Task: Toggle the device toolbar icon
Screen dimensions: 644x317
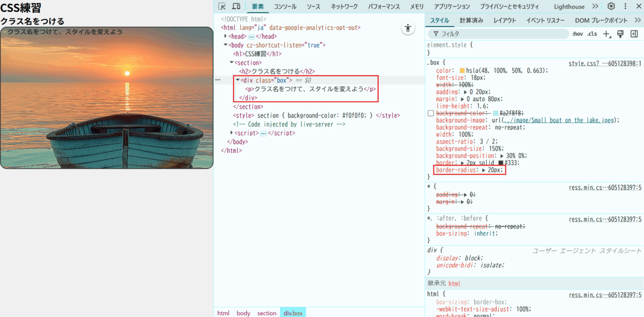Action: point(236,6)
